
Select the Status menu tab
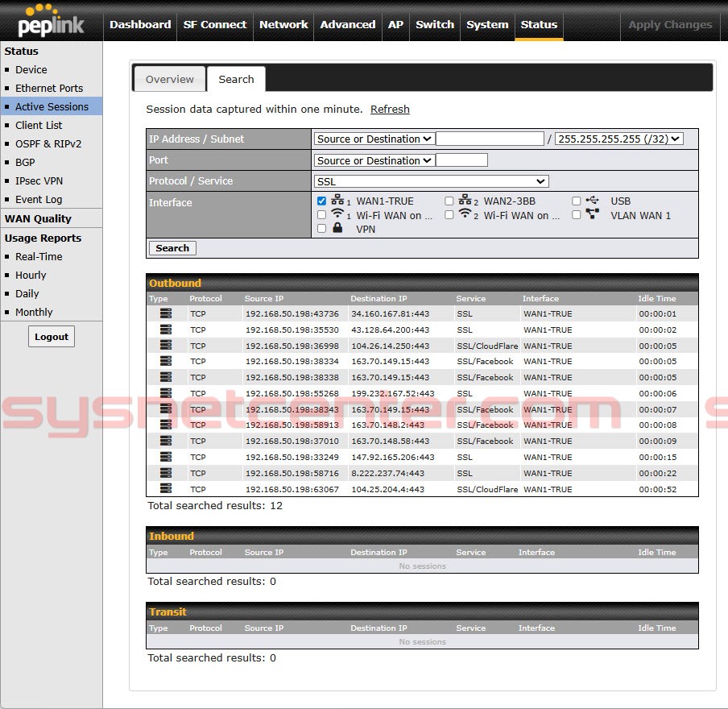click(x=539, y=24)
